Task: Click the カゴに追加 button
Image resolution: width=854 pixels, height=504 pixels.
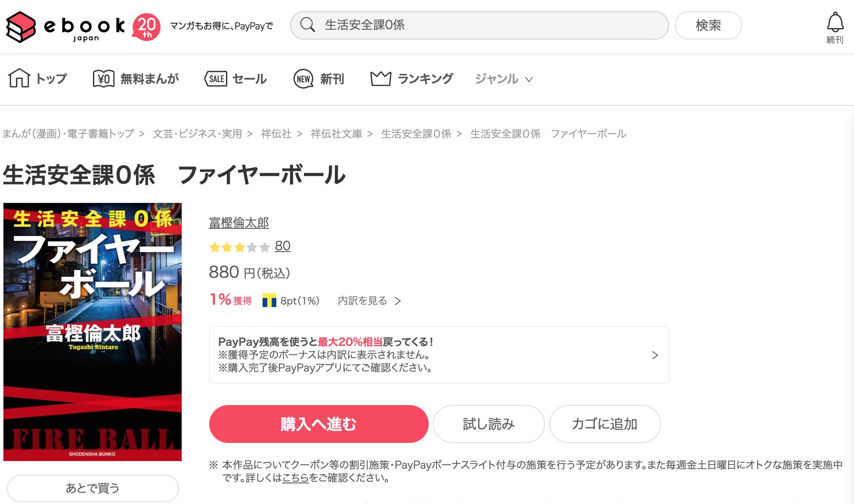Action: click(x=605, y=424)
